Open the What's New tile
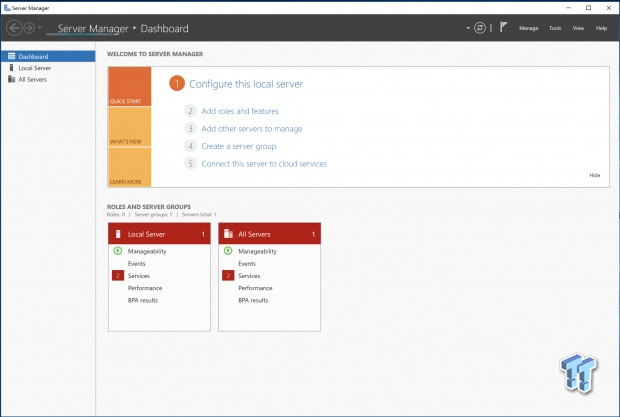Viewport: 620px width, 417px height. (x=130, y=127)
